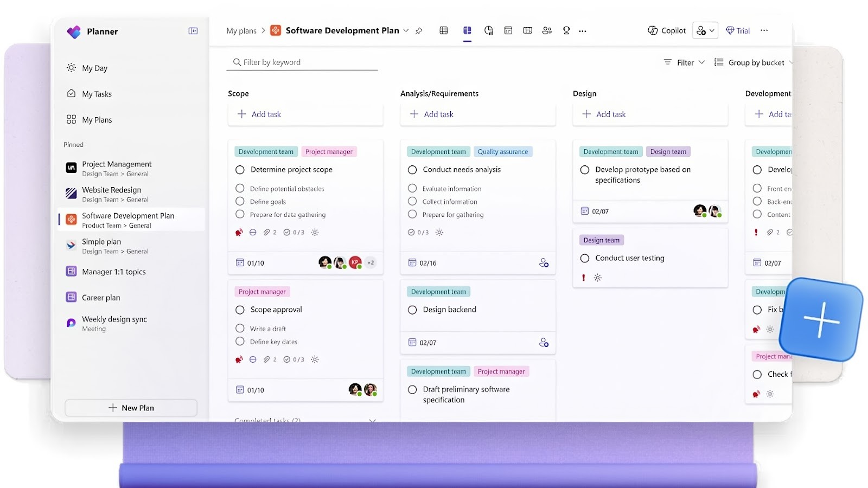Open the My plans breadcrumb
This screenshot has height=488, width=868.
point(242,31)
